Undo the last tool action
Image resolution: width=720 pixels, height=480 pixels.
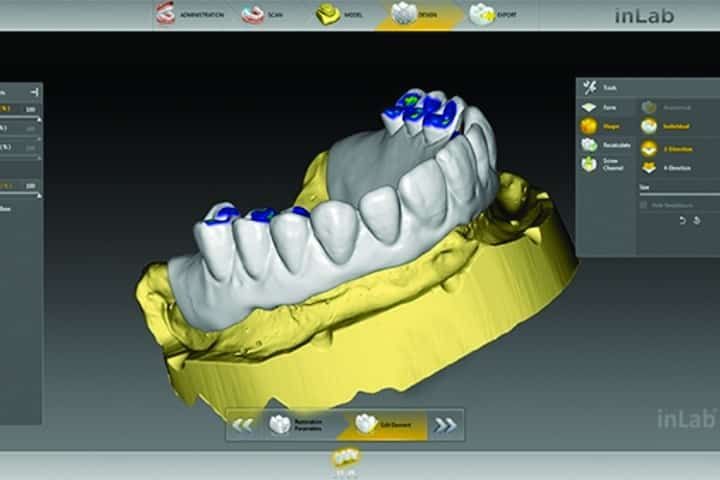(x=682, y=220)
